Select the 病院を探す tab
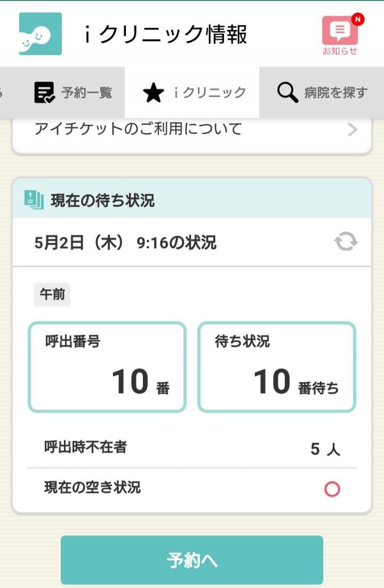This screenshot has width=384, height=588. pos(322,92)
